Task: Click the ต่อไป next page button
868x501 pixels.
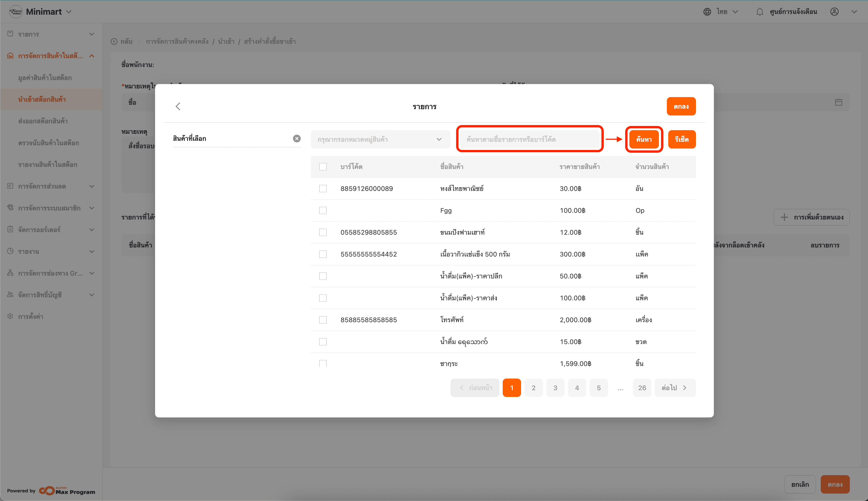Action: (x=675, y=388)
